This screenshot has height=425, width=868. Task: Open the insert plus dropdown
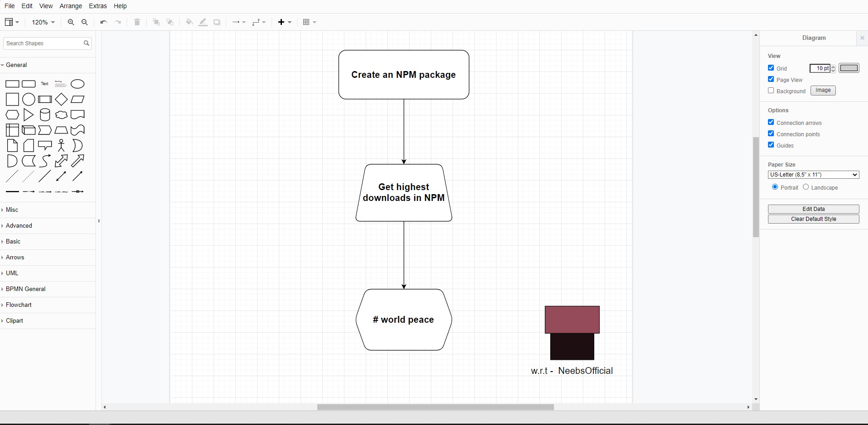pyautogui.click(x=285, y=22)
